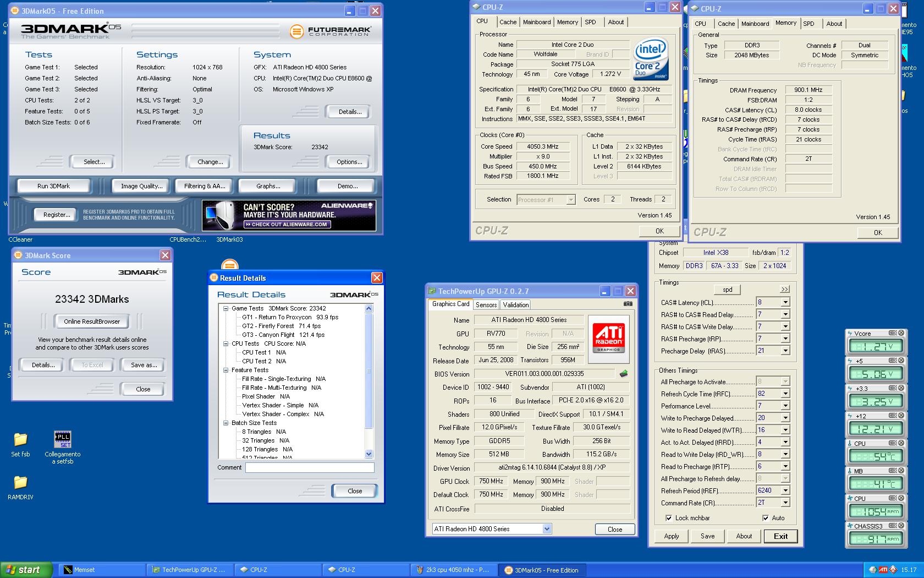This screenshot has width=924, height=578.
Task: Click the Alienware advertisement banner
Action: [289, 215]
